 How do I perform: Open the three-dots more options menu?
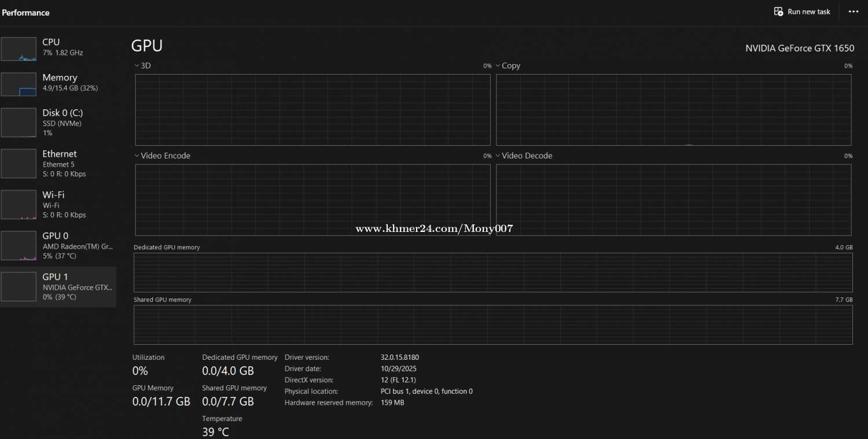pyautogui.click(x=854, y=12)
